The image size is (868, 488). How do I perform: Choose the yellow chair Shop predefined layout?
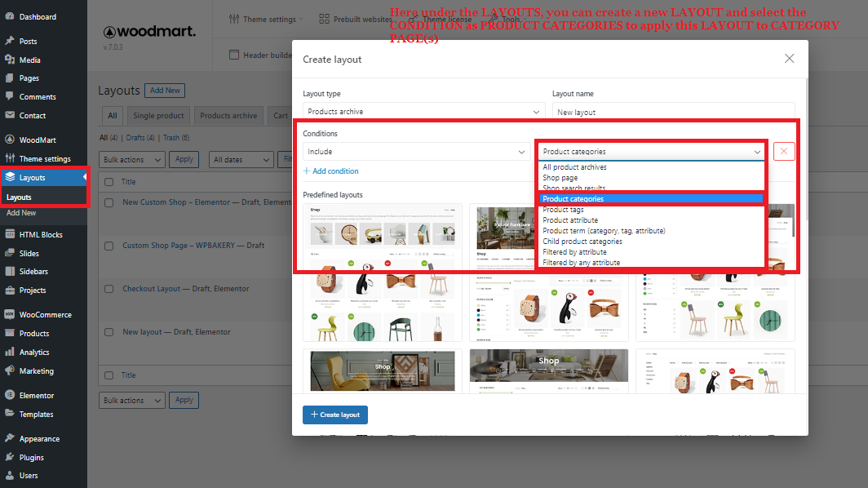383,370
